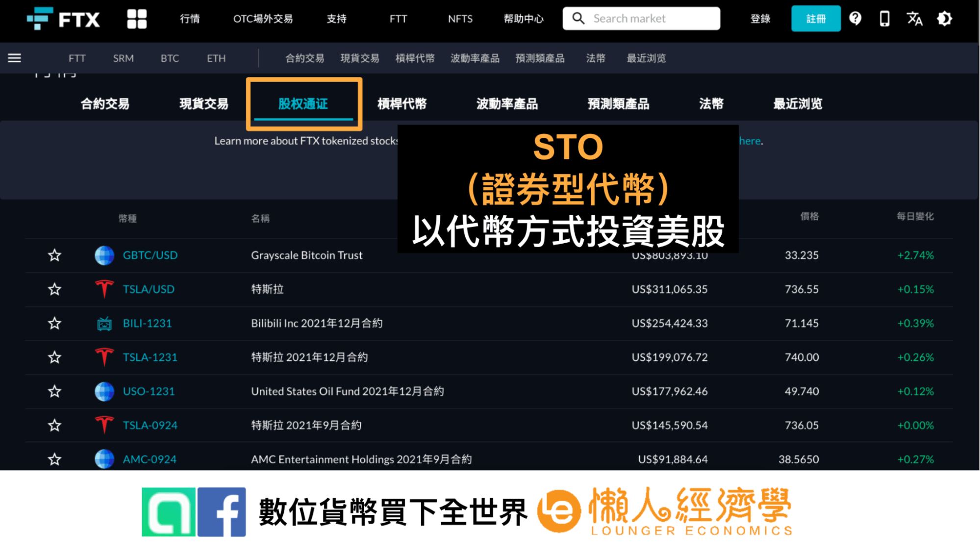This screenshot has width=980, height=557.
Task: Click the mobile app phone icon
Action: (884, 19)
